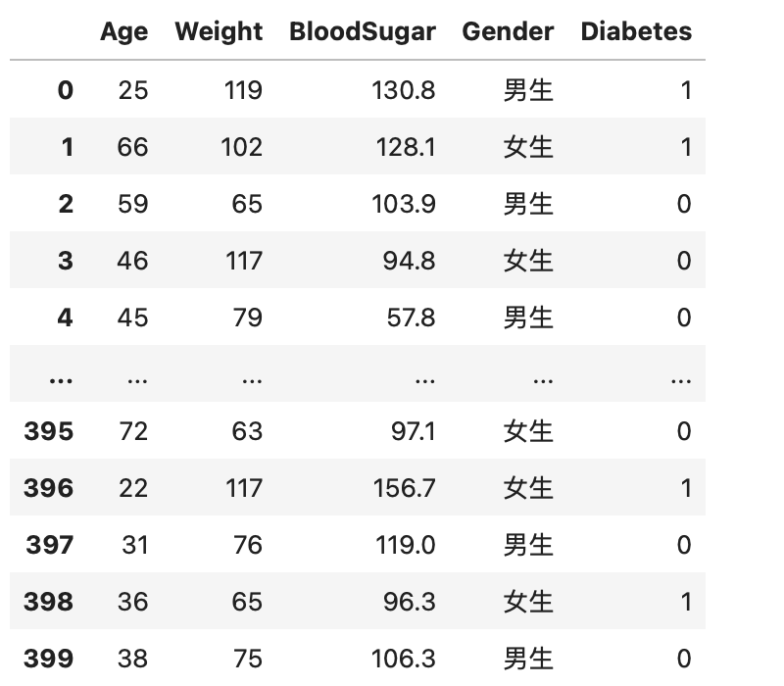Image resolution: width=784 pixels, height=686 pixels.
Task: Select the Gender column header
Action: [x=508, y=32]
